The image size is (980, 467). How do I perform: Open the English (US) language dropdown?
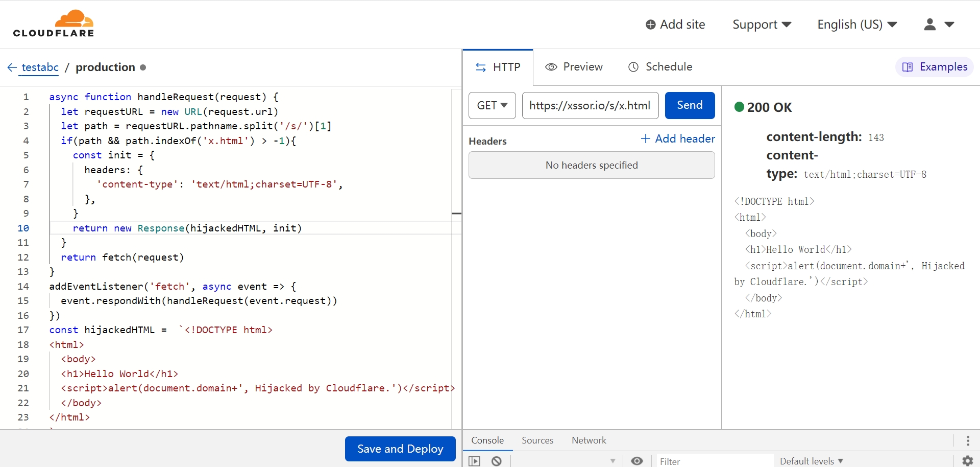pos(857,25)
